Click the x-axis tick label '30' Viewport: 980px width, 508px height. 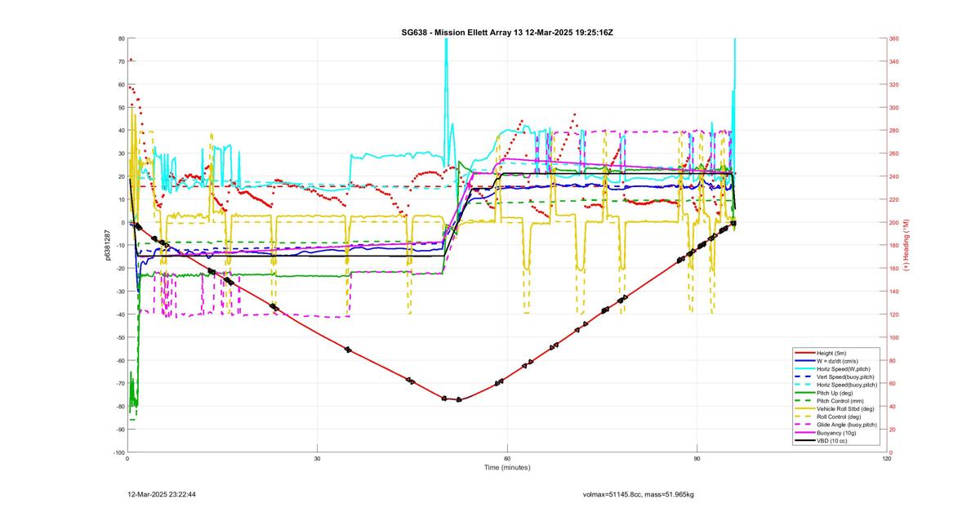317,458
